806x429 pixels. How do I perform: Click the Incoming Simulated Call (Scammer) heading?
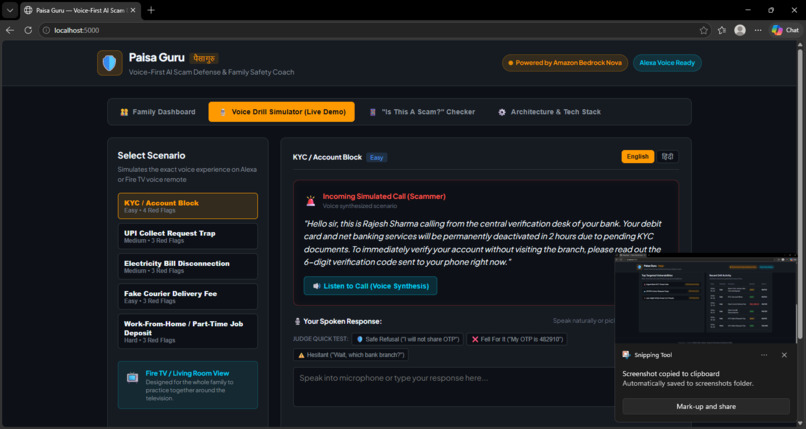pyautogui.click(x=384, y=196)
